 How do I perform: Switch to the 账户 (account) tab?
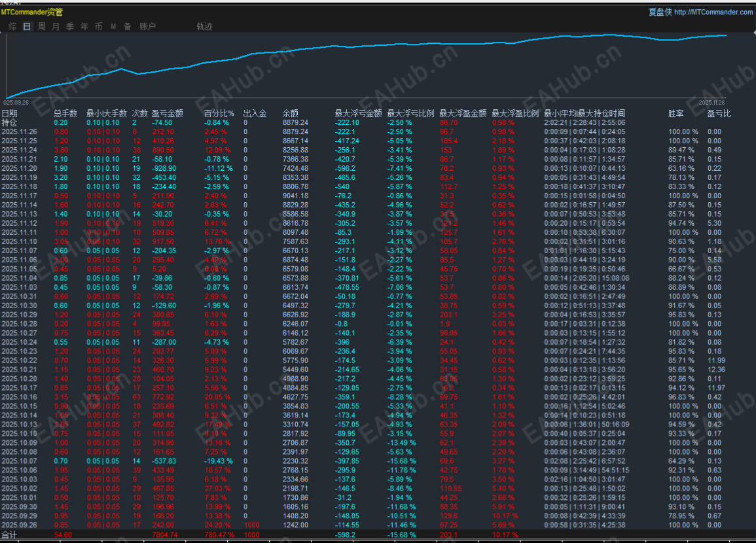coord(148,27)
